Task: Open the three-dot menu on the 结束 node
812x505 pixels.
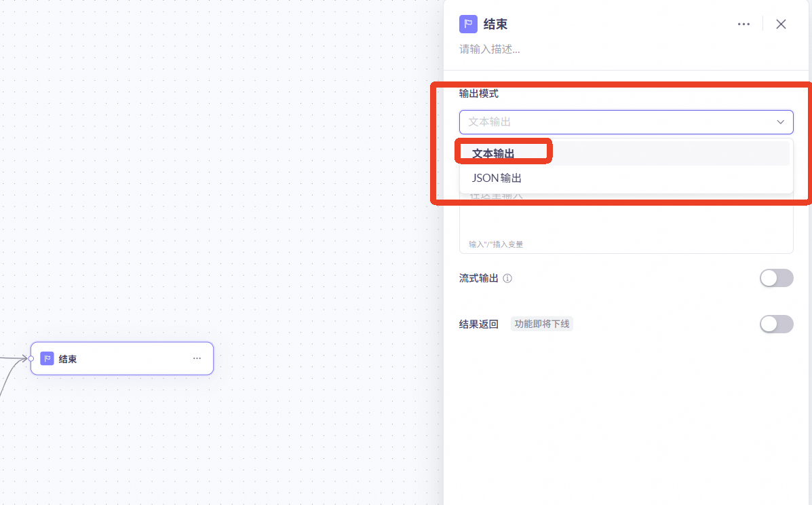Action: point(197,358)
